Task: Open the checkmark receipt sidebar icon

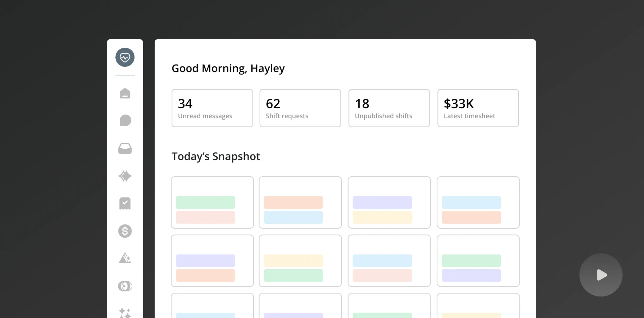Action: (x=125, y=203)
